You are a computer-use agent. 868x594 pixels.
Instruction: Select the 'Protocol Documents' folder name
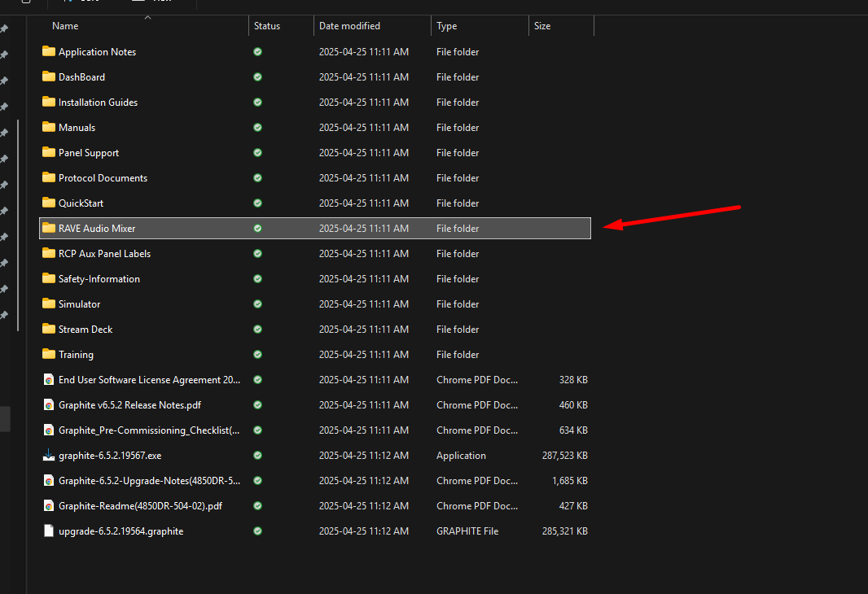coord(103,177)
